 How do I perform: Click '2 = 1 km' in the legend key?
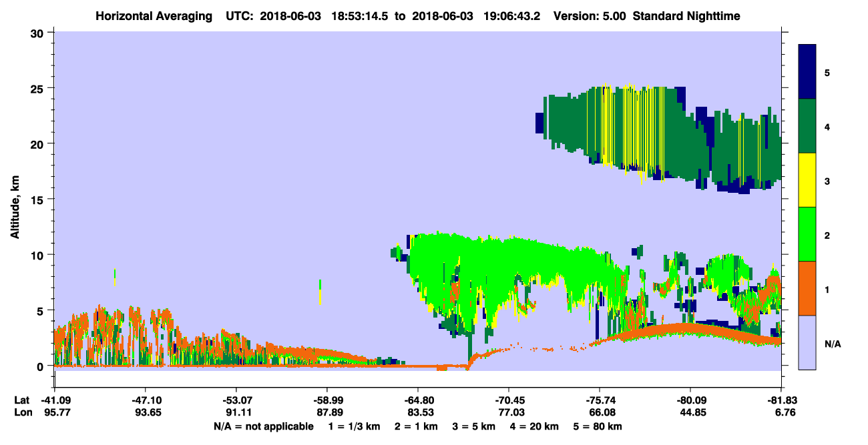click(x=416, y=426)
